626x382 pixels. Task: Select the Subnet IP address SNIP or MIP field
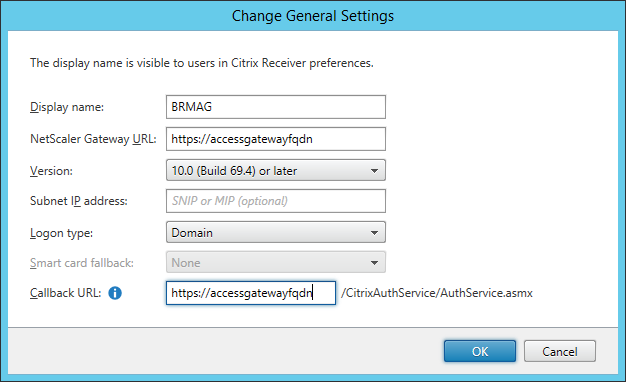(x=276, y=201)
